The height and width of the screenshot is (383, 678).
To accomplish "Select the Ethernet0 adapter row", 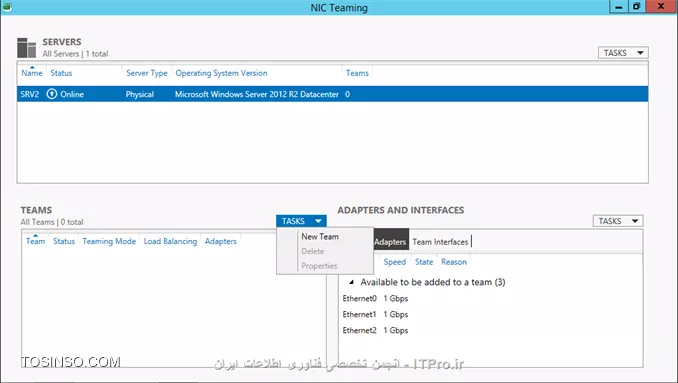I will [490, 298].
